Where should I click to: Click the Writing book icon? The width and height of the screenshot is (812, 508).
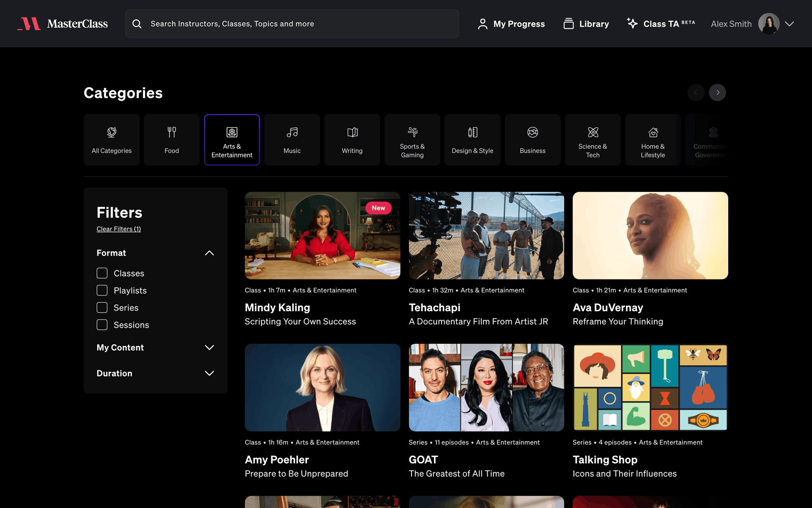(352, 133)
